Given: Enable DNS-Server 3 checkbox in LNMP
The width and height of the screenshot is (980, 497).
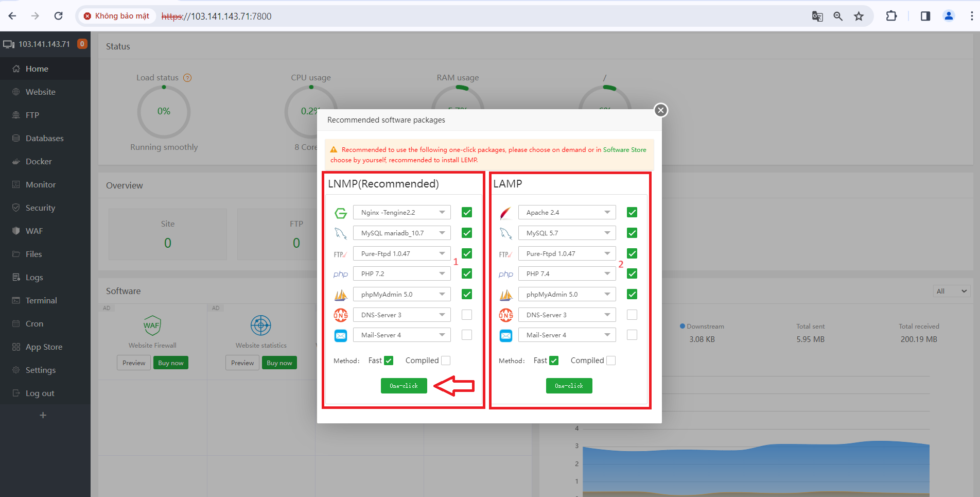Looking at the screenshot, I should (x=467, y=315).
